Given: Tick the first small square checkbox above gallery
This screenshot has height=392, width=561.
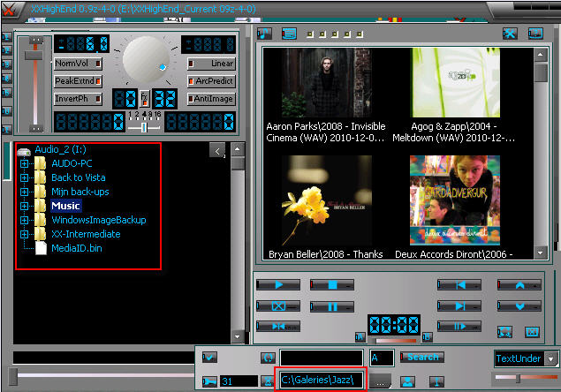Looking at the screenshot, I should (310, 34).
